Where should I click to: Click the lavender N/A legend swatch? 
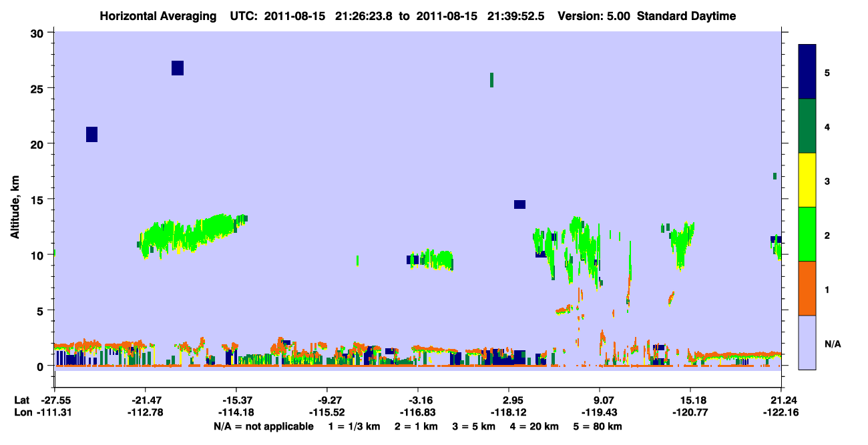pyautogui.click(x=807, y=342)
